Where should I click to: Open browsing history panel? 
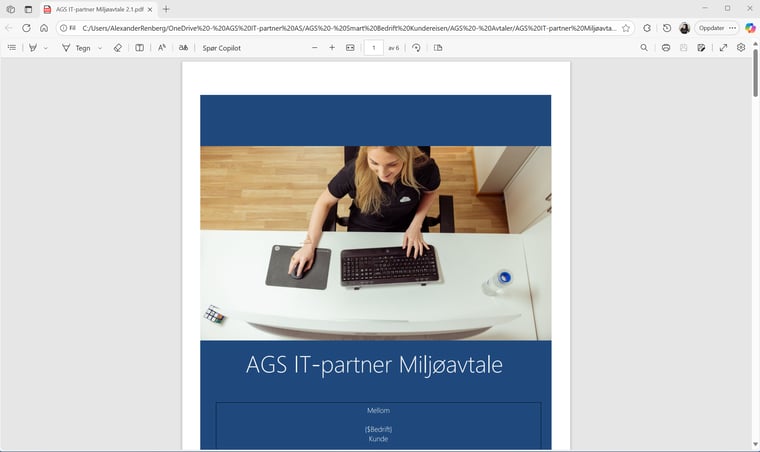(667, 28)
